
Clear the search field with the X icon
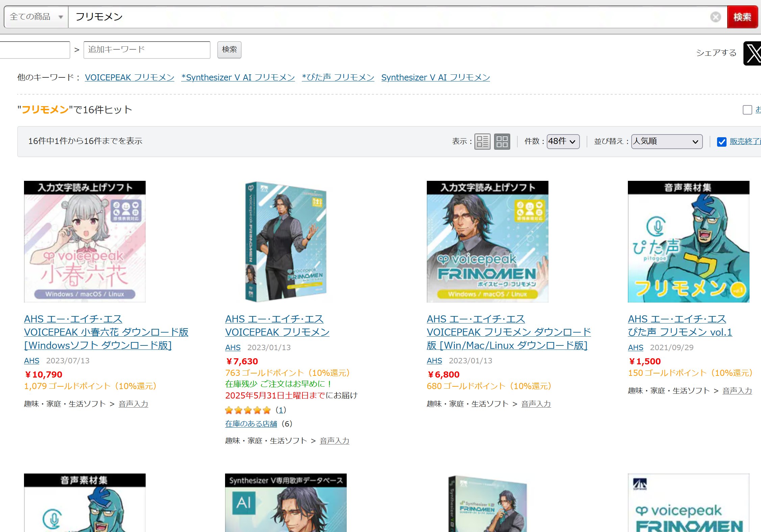(715, 17)
